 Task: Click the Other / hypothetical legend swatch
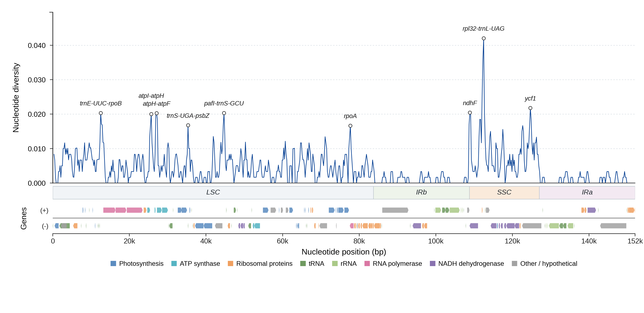pyautogui.click(x=515, y=264)
